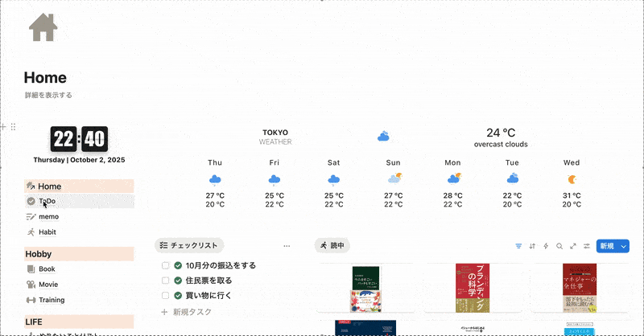
Task: Click the lightning automation icon
Action: tap(546, 246)
